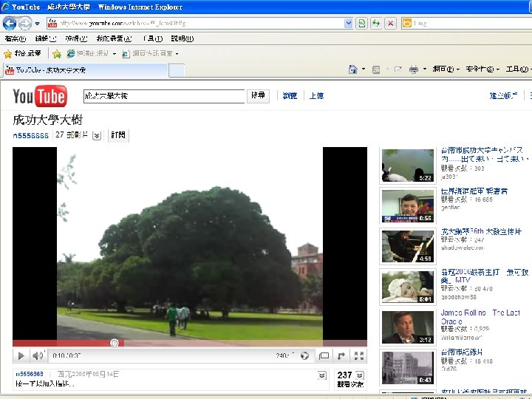Click the pop-out player icon
The width and height of the screenshot is (532, 399).
click(341, 355)
